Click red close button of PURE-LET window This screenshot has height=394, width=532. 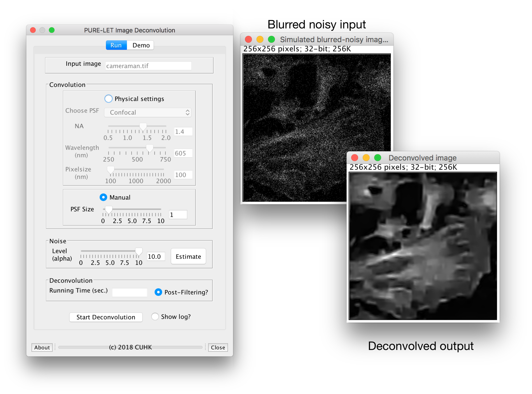click(33, 30)
